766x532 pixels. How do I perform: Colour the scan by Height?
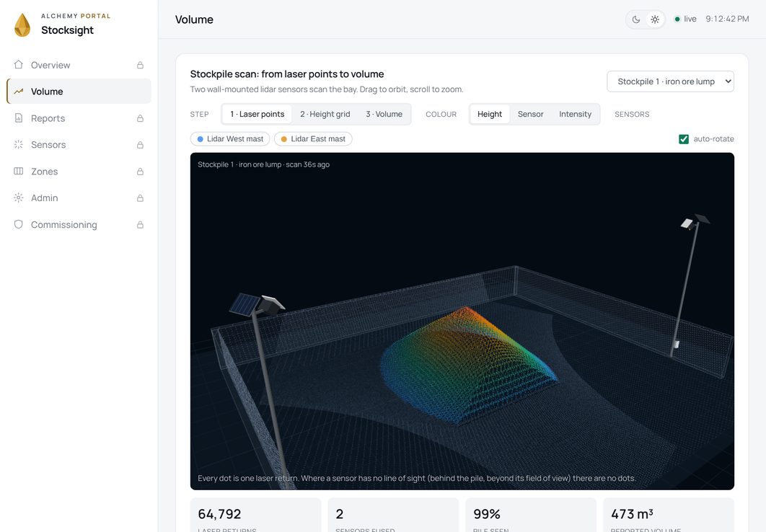tap(490, 114)
